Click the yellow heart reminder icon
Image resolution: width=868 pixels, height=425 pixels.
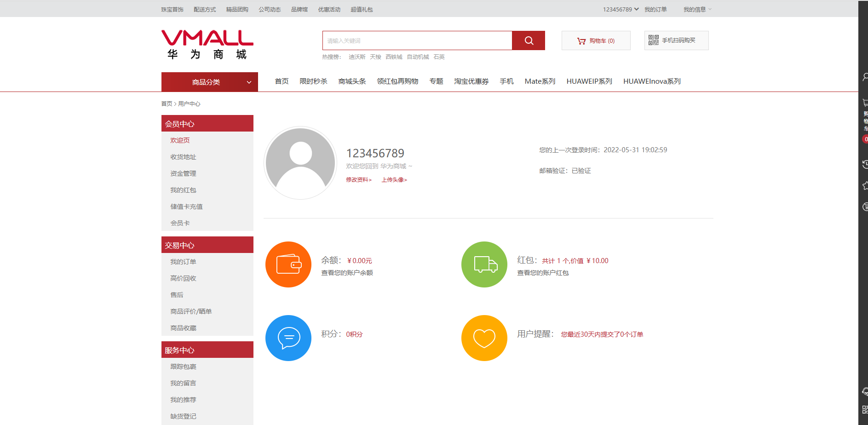(484, 338)
